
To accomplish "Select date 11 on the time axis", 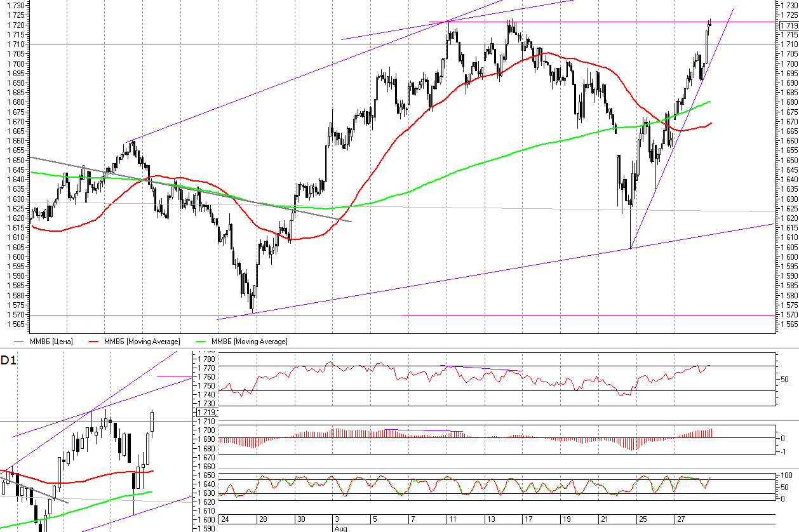I will click(x=452, y=519).
